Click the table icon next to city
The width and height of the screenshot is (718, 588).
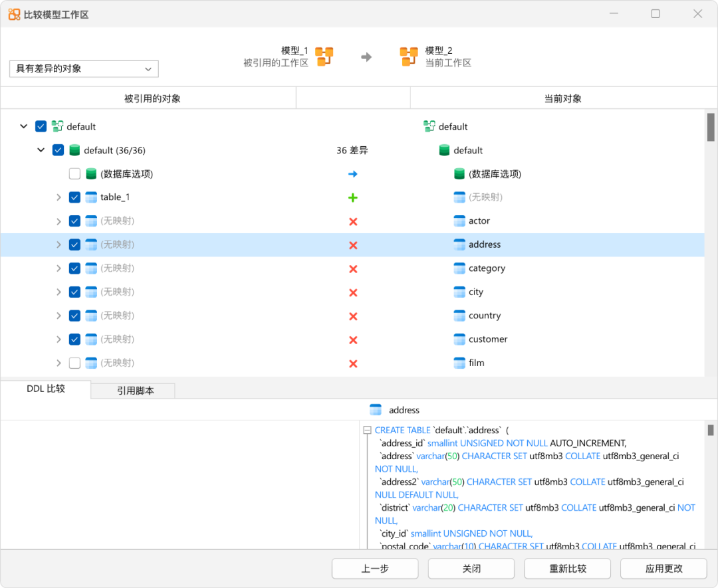click(x=459, y=292)
